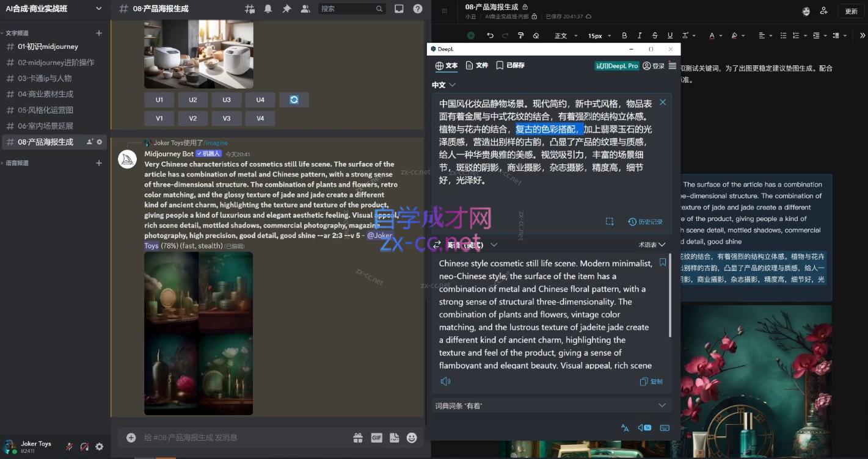Click undo in document editor toolbar
868x459 pixels.
coord(490,36)
